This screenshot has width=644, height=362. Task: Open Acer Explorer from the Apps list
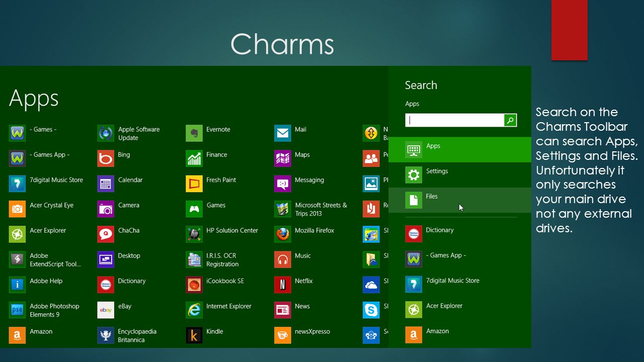pos(38,234)
